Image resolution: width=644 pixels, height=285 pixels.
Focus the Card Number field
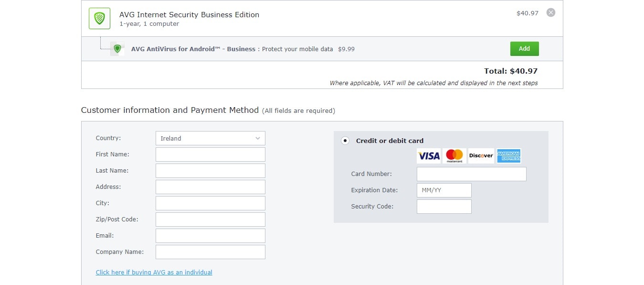[471, 174]
